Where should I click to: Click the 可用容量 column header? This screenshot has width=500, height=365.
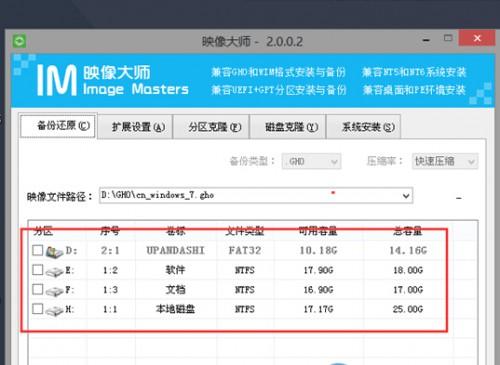click(x=318, y=231)
